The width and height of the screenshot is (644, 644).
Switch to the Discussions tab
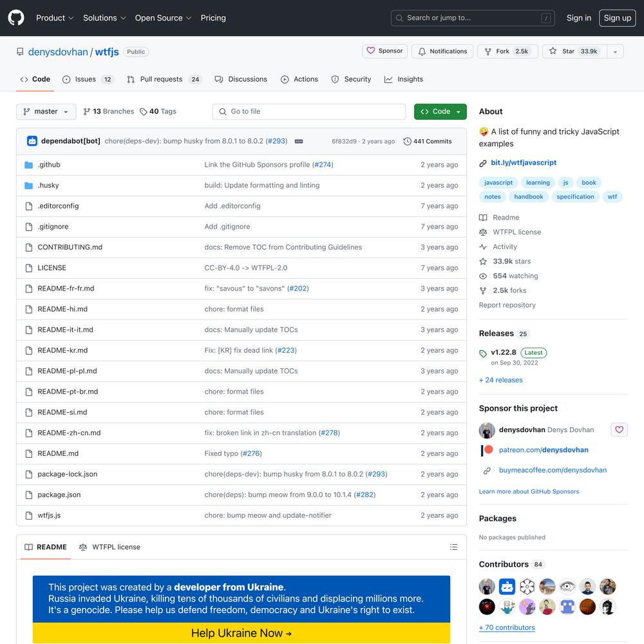(x=241, y=79)
